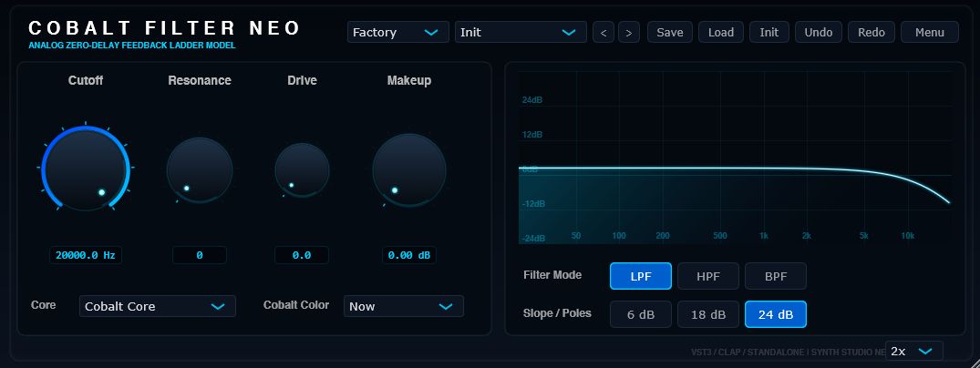
Task: Click the Resonance knob
Action: (x=200, y=170)
